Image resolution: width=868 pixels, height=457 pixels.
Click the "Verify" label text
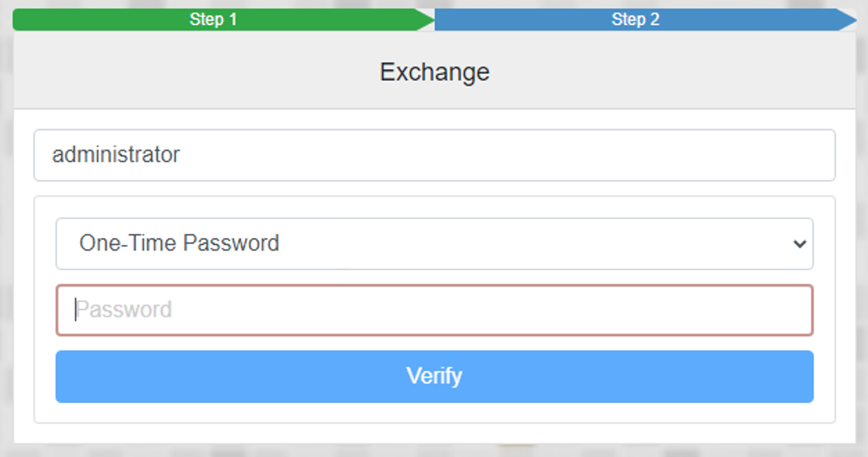point(434,376)
